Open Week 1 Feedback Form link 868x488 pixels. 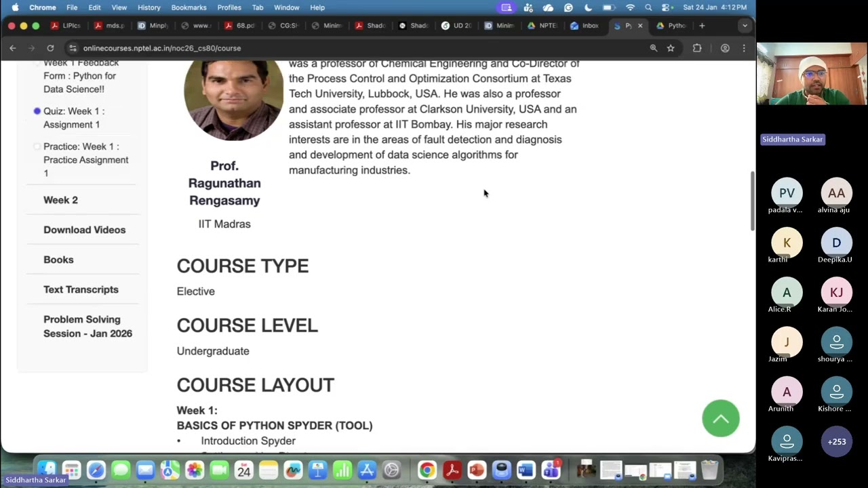(79, 76)
